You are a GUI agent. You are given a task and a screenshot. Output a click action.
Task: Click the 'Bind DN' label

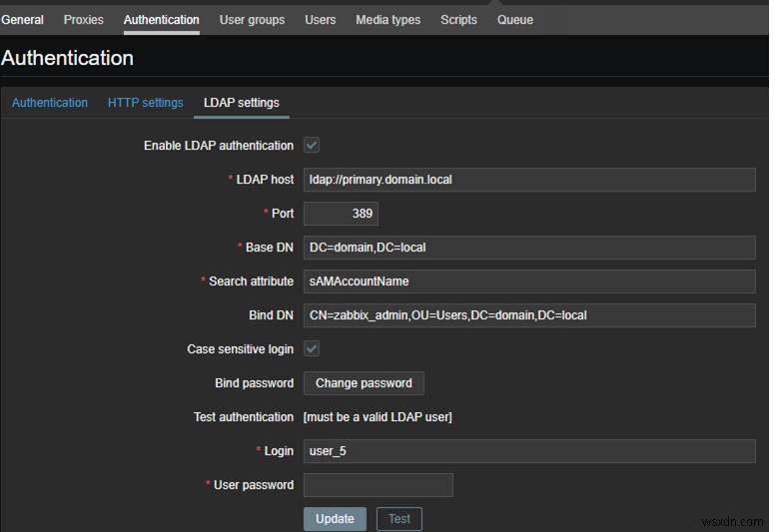tap(271, 315)
